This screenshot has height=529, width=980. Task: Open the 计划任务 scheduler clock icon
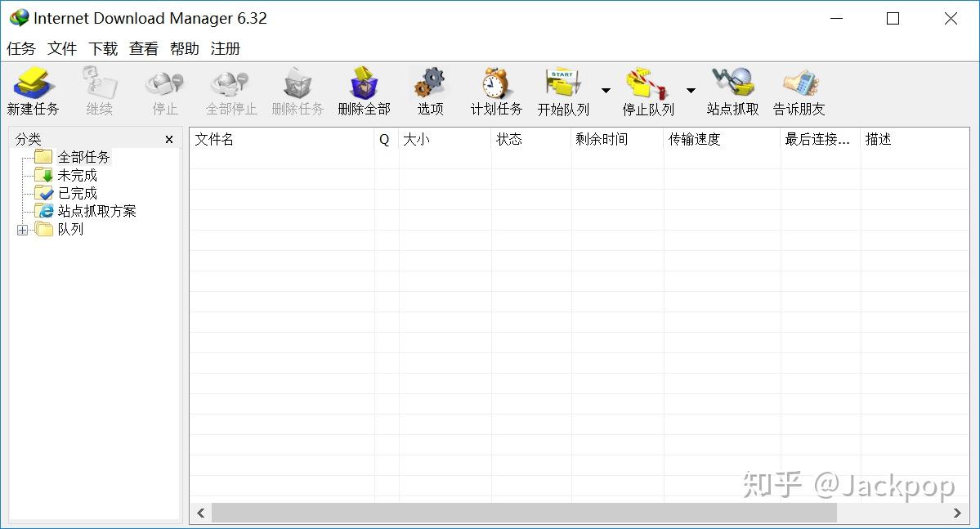[x=496, y=83]
